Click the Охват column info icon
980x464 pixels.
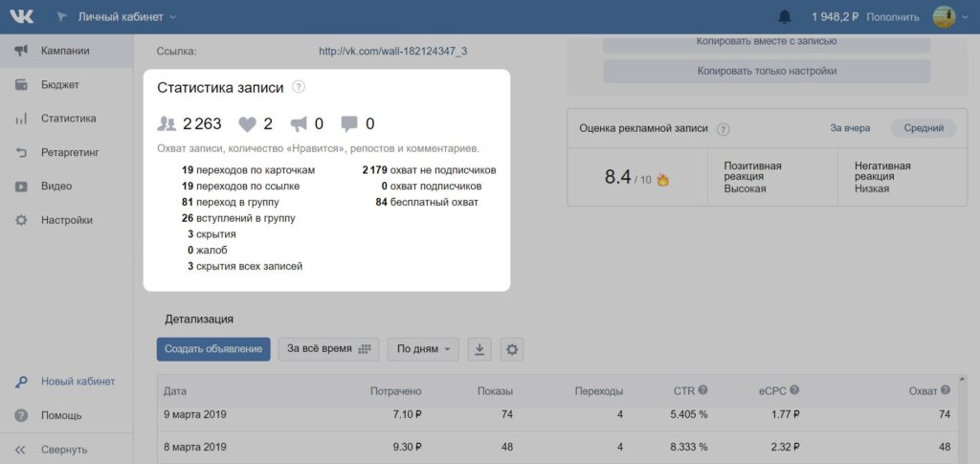[x=946, y=390]
